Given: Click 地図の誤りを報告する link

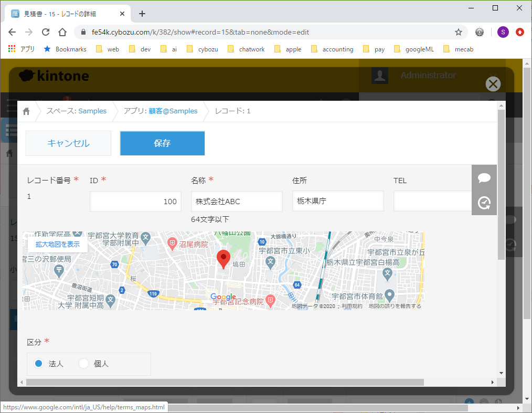Looking at the screenshot, I should pos(395,306).
